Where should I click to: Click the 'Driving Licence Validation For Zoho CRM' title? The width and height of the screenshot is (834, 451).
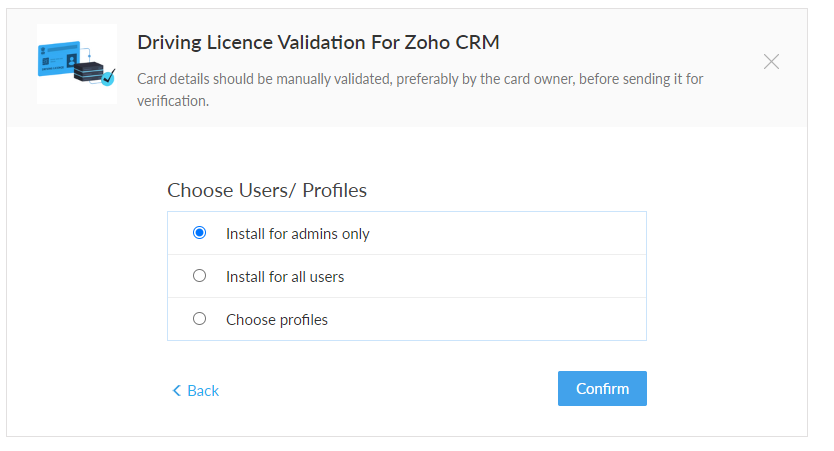(x=318, y=42)
